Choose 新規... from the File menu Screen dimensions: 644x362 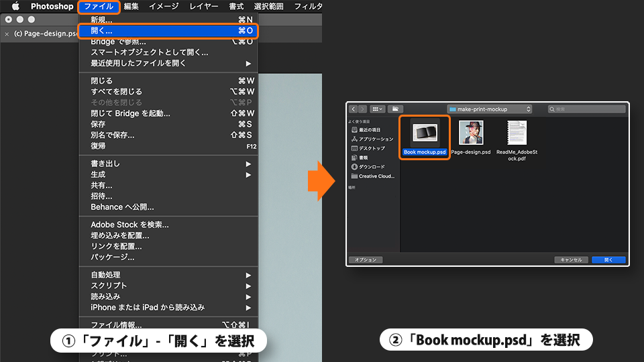(168, 19)
